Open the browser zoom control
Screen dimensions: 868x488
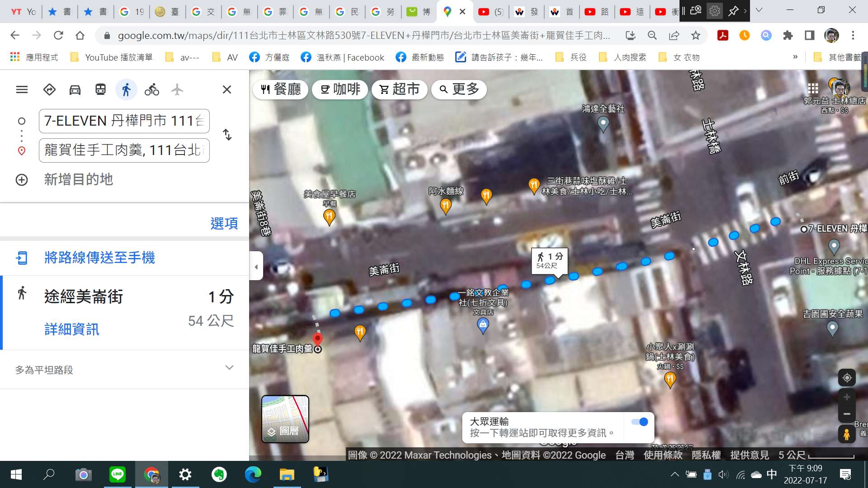click(x=652, y=35)
